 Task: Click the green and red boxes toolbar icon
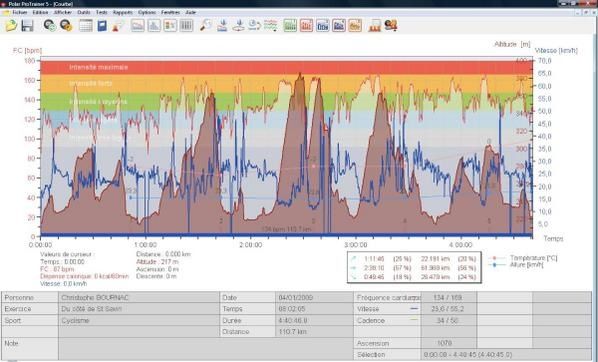[x=170, y=26]
